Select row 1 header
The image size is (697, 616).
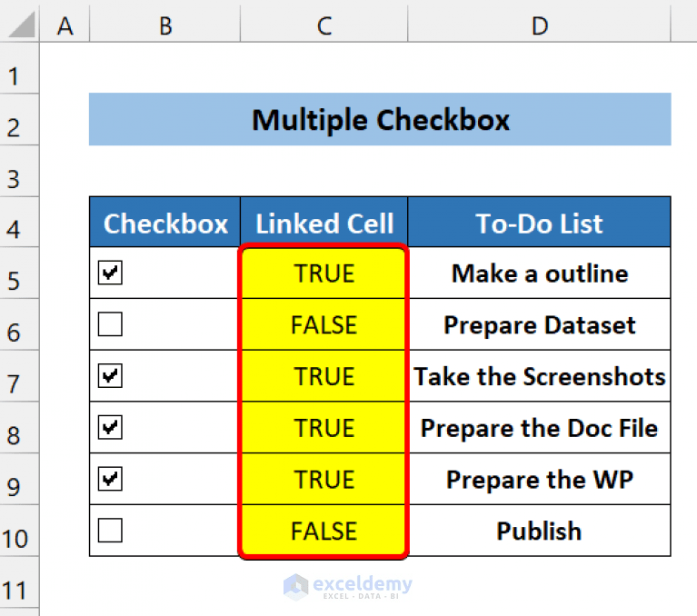tap(19, 68)
